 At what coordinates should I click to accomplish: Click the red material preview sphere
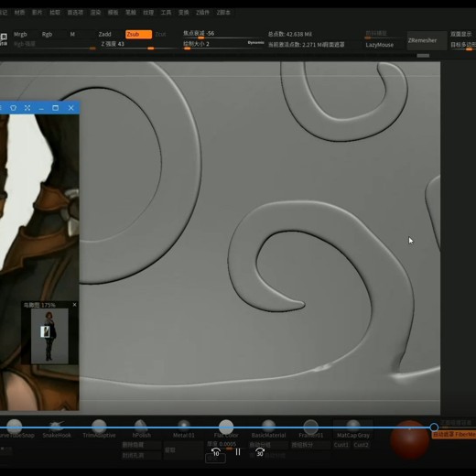(x=409, y=439)
